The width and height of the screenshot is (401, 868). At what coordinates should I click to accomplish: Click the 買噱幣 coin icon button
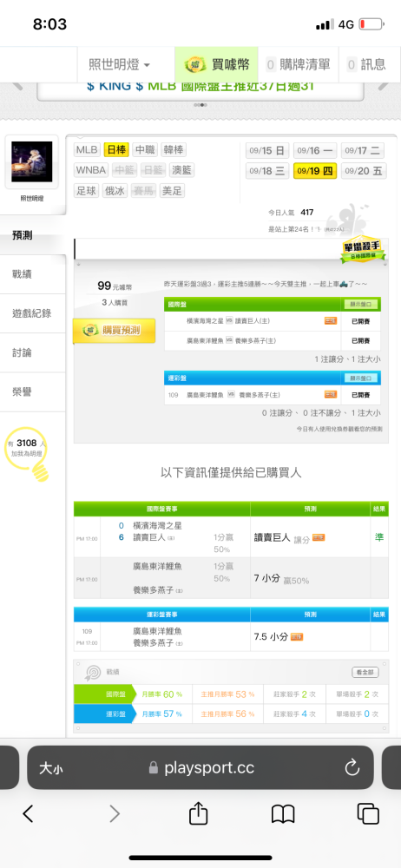[217, 64]
